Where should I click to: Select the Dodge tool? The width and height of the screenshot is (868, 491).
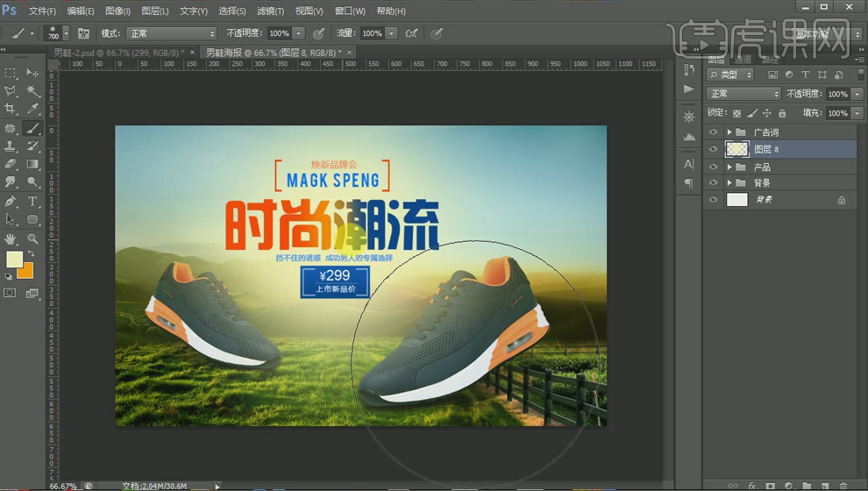(32, 181)
